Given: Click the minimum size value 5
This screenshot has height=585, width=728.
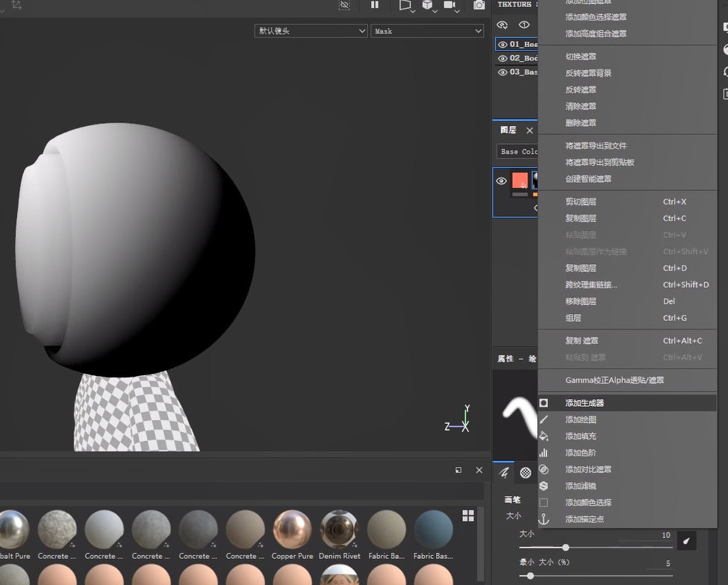Looking at the screenshot, I should [x=668, y=563].
